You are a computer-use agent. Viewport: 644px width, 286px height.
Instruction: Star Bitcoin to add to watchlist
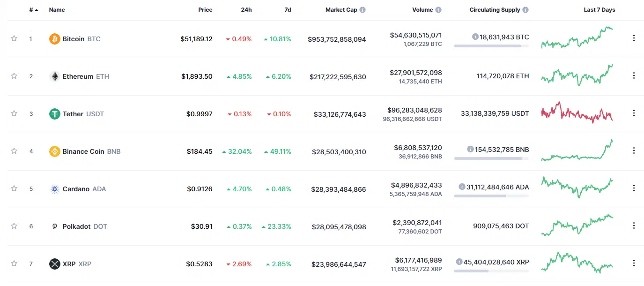tap(14, 38)
